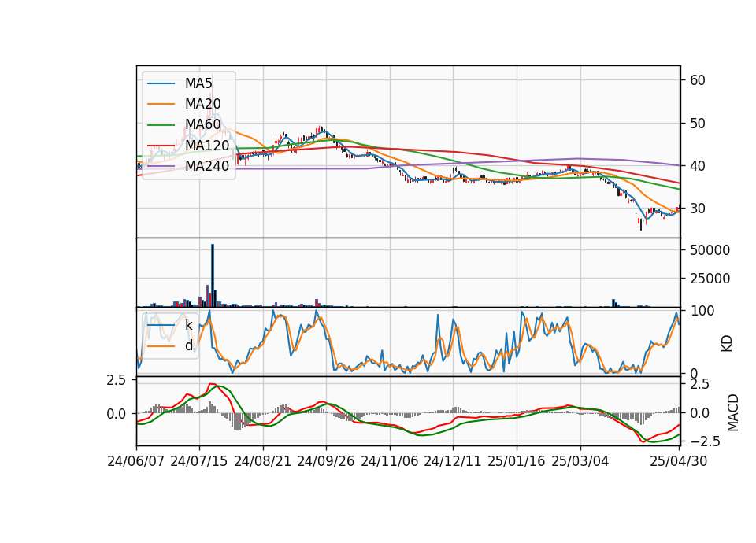Click the 24/09/26 date axis label
The height and width of the screenshot is (543, 756).
click(x=326, y=461)
